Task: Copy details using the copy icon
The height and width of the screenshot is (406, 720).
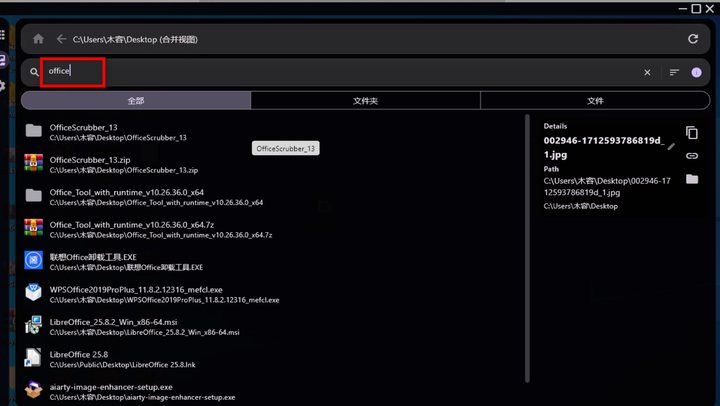Action: pos(692,133)
